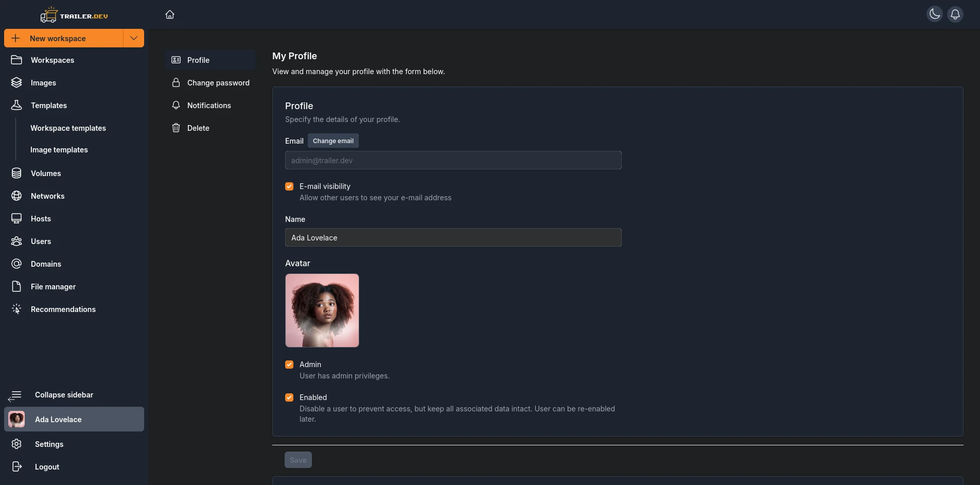
Task: Click the Settings label
Action: [x=49, y=444]
